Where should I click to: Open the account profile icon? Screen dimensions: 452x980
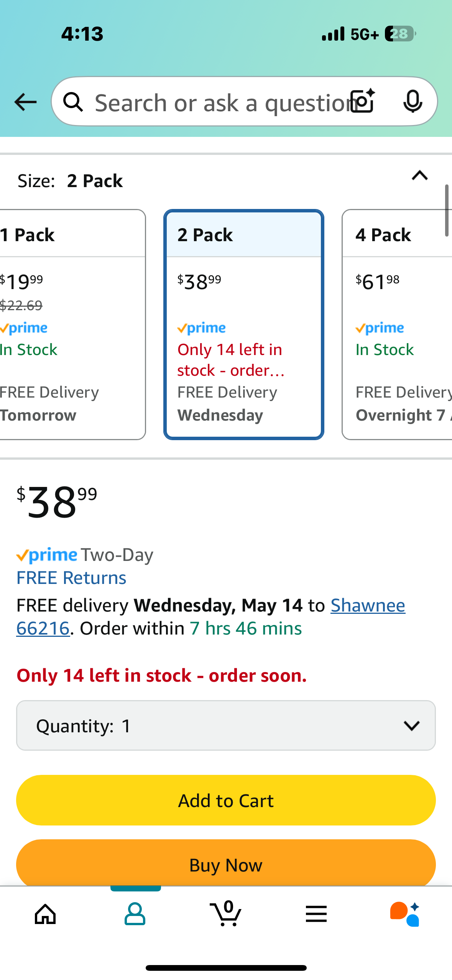135,914
